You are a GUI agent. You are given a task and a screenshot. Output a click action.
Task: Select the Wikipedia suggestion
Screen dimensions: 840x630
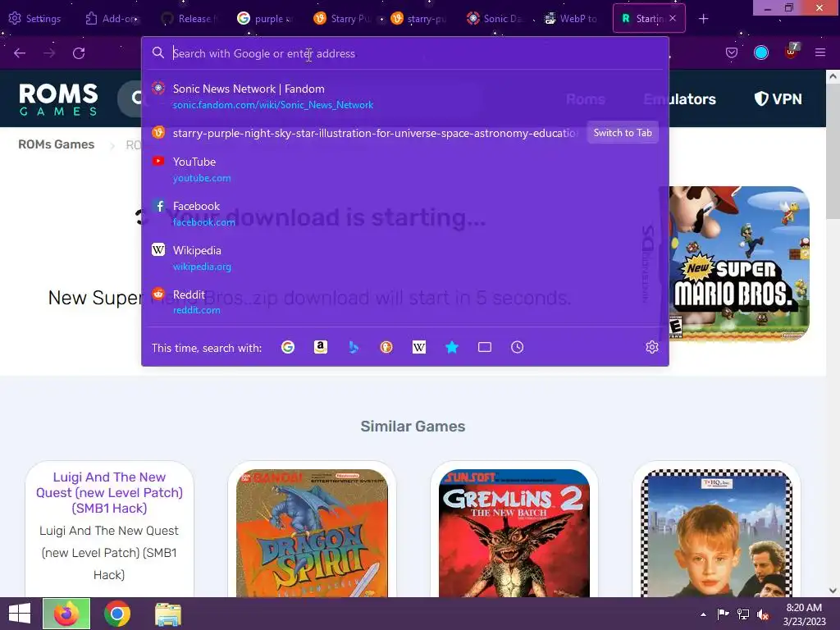(405, 258)
